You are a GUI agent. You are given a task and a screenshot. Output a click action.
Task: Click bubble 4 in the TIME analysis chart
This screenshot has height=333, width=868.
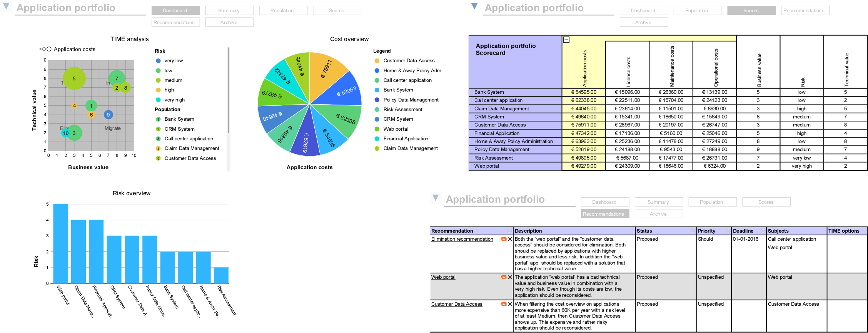tap(74, 105)
